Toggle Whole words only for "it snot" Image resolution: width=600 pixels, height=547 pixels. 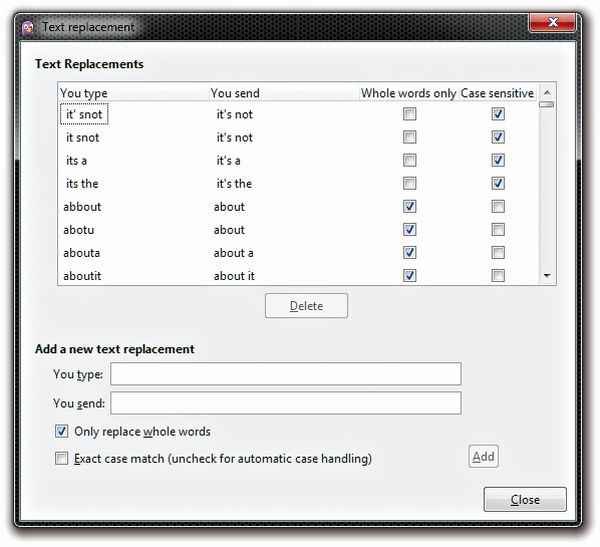409,137
